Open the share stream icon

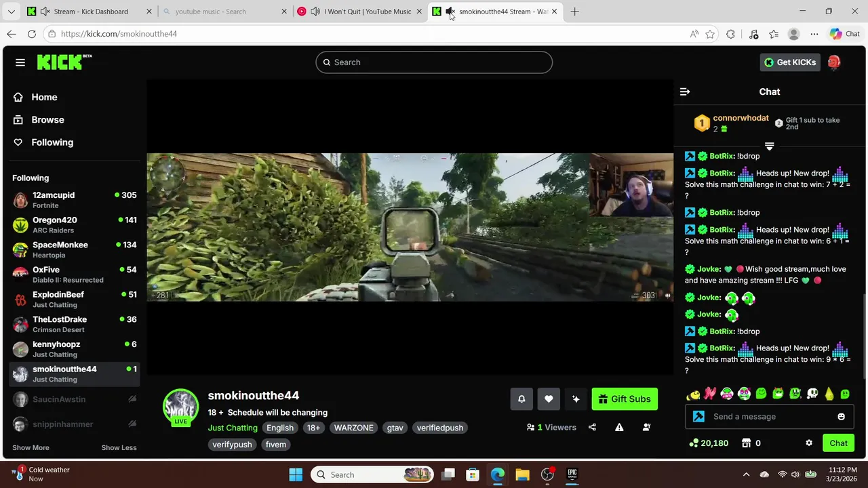592,427
